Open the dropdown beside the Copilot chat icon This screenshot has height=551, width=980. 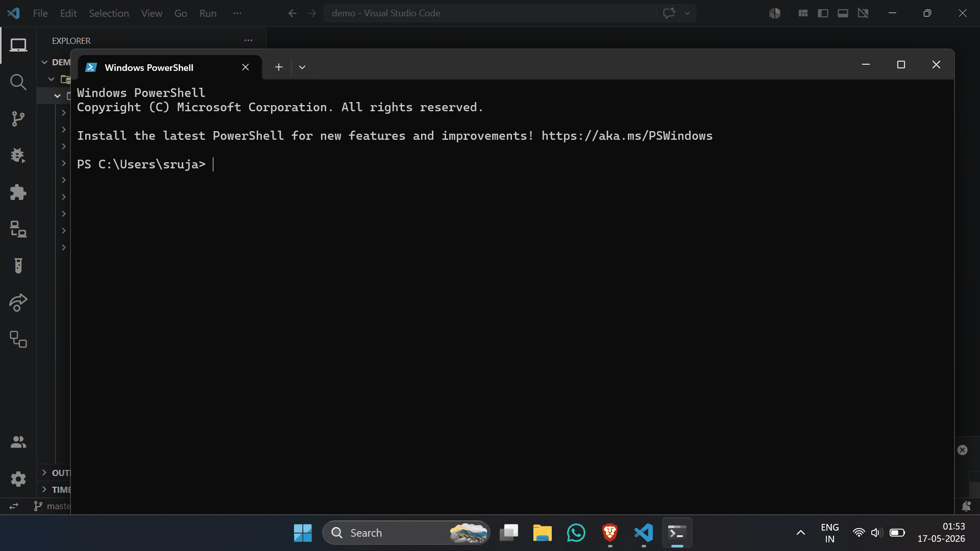click(688, 13)
